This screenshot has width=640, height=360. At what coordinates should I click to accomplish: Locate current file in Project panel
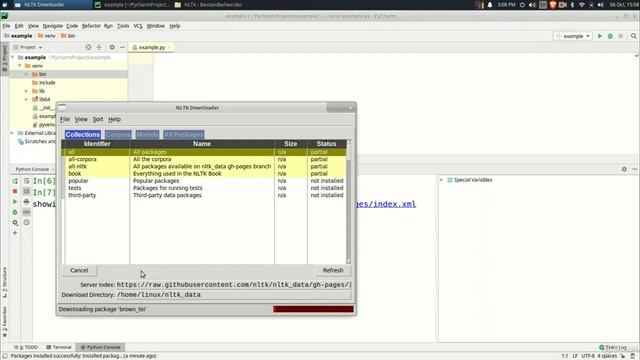pyautogui.click(x=88, y=47)
